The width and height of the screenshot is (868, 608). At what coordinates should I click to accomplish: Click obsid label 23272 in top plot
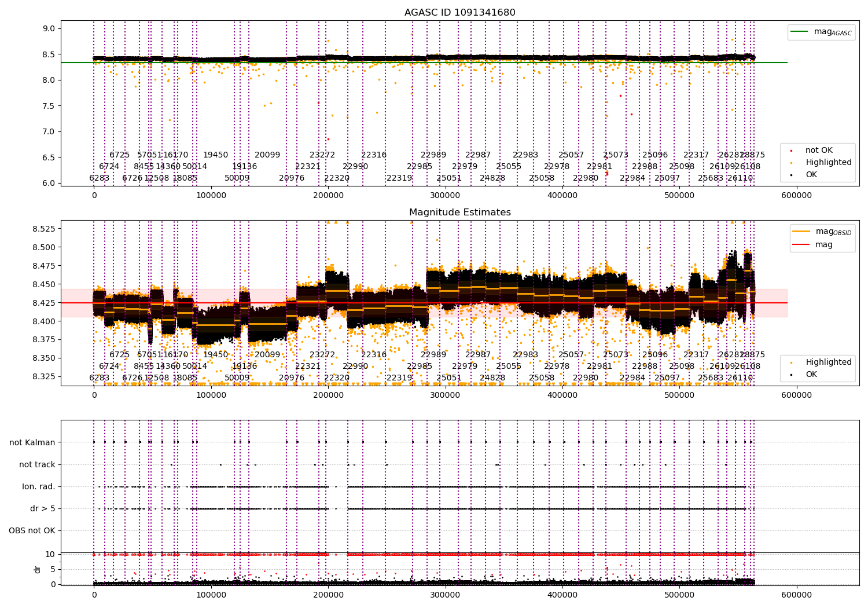tap(322, 155)
